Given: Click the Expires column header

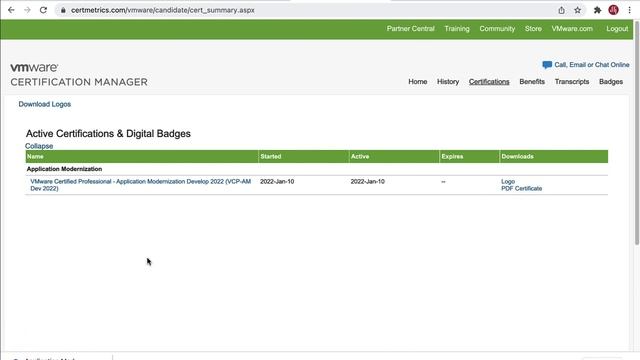Looking at the screenshot, I should tap(469, 156).
